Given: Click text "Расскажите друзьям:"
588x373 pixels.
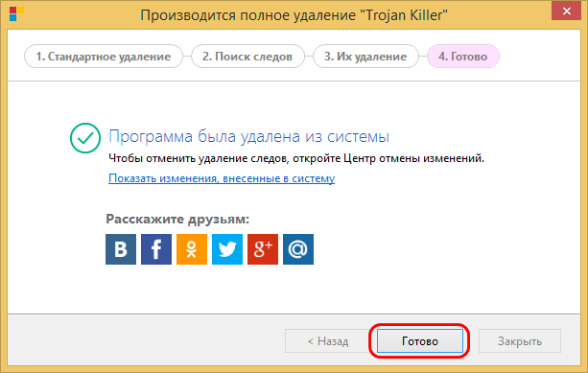Looking at the screenshot, I should click(x=177, y=219).
